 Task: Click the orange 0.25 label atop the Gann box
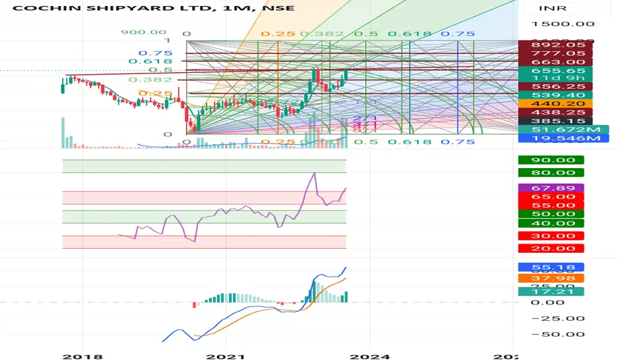pyautogui.click(x=278, y=34)
